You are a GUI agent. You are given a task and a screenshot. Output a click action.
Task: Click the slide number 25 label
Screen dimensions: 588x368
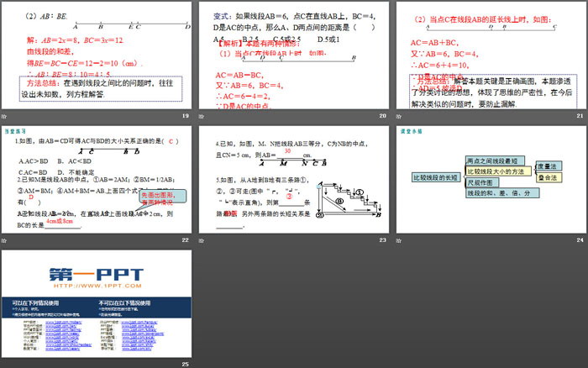click(x=186, y=363)
